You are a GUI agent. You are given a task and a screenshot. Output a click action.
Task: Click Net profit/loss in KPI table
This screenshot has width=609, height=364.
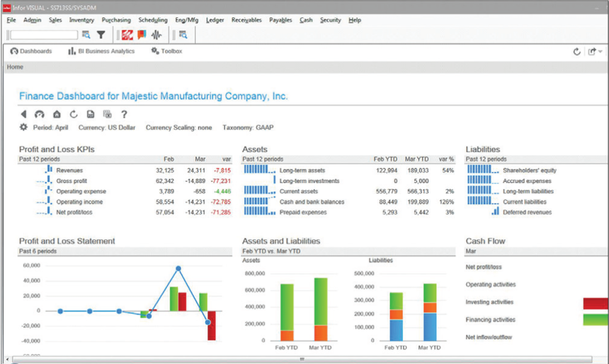74,212
